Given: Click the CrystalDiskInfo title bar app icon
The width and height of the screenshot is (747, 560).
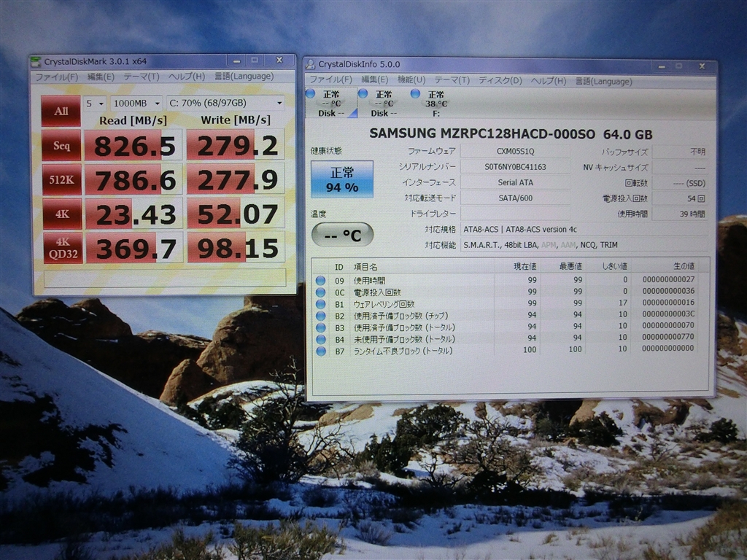Looking at the screenshot, I should click(x=310, y=64).
